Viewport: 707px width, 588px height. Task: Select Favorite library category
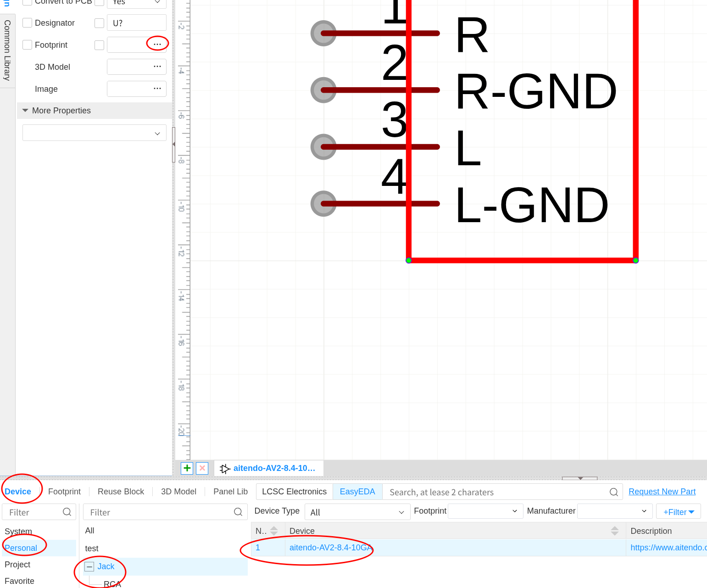pos(19,581)
